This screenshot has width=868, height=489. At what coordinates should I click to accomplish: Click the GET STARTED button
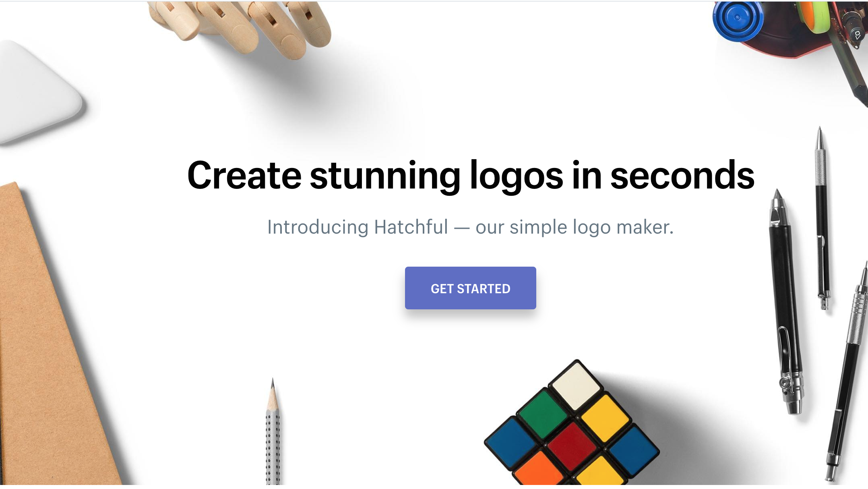pos(470,288)
